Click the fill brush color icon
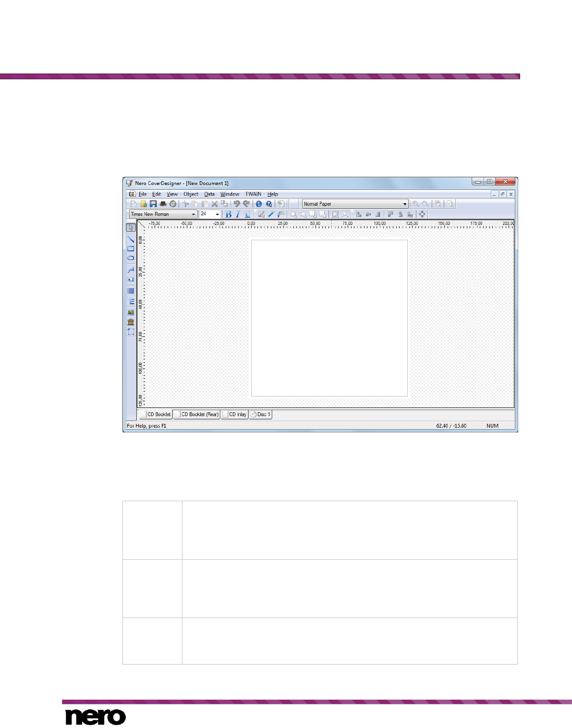572x728 pixels. click(281, 214)
